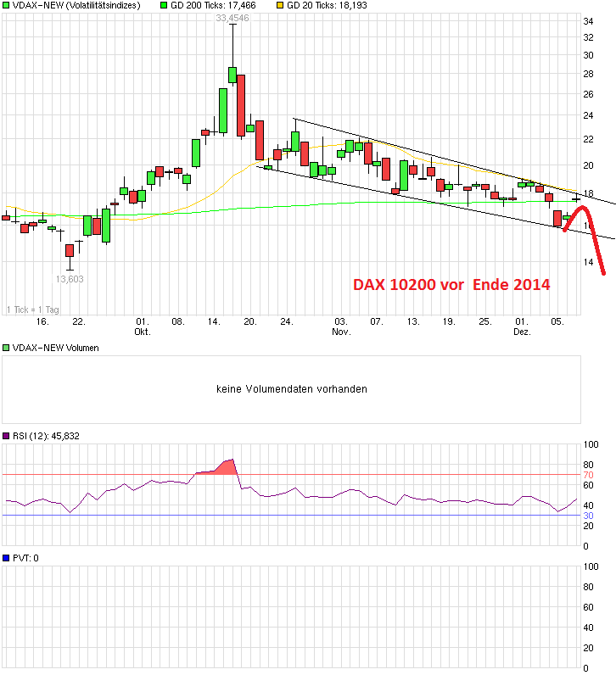Click the '03. Nov.' date axis label
Image resolution: width=616 pixels, height=675 pixels.
coord(341,326)
